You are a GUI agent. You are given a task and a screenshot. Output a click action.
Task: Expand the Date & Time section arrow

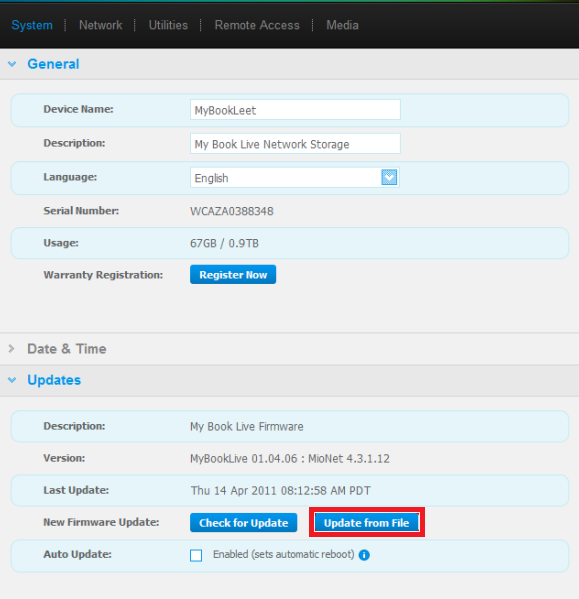(11, 348)
